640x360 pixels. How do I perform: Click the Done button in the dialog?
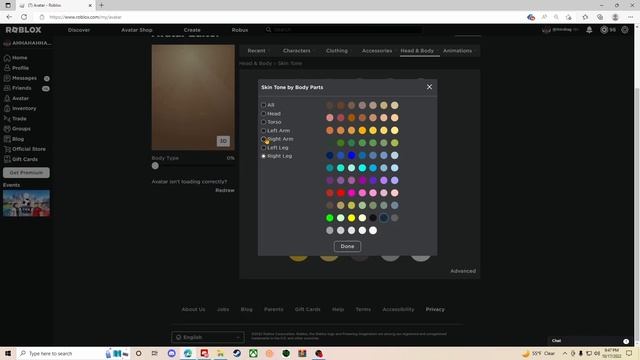point(347,246)
